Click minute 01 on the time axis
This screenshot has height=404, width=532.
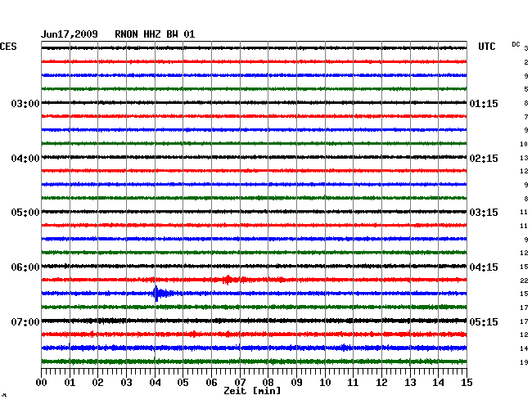pyautogui.click(x=70, y=382)
